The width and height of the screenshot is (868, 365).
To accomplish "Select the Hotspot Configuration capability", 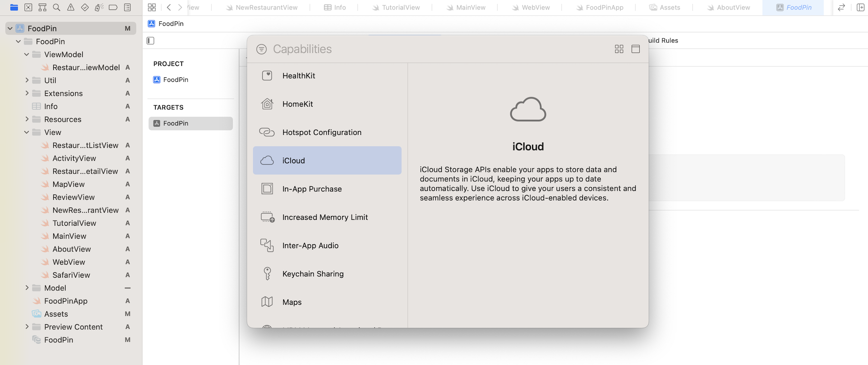I will [x=327, y=132].
